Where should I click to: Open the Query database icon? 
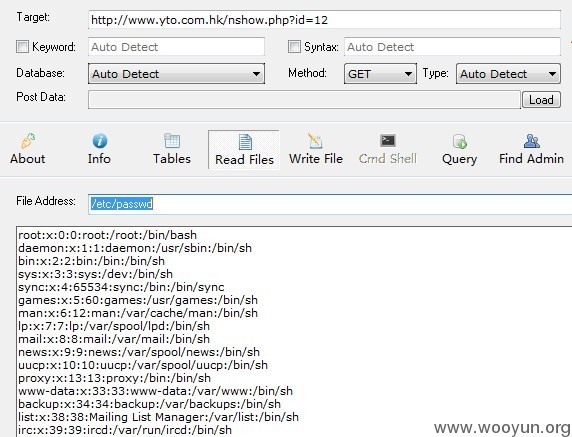click(x=460, y=142)
